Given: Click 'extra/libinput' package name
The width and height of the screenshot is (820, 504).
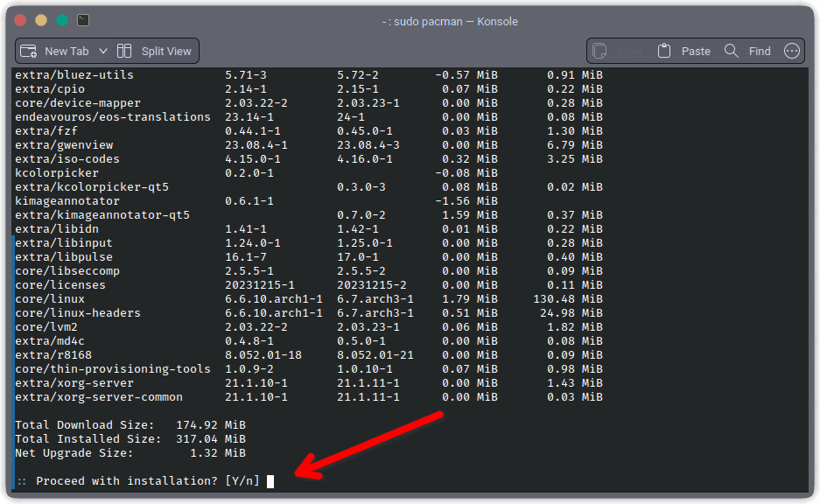Looking at the screenshot, I should pos(64,243).
